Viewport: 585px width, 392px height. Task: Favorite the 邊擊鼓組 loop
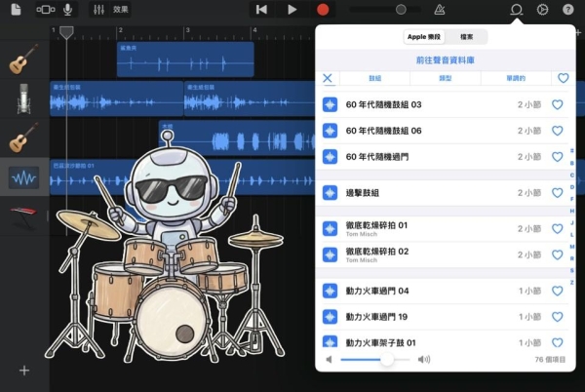pos(558,193)
